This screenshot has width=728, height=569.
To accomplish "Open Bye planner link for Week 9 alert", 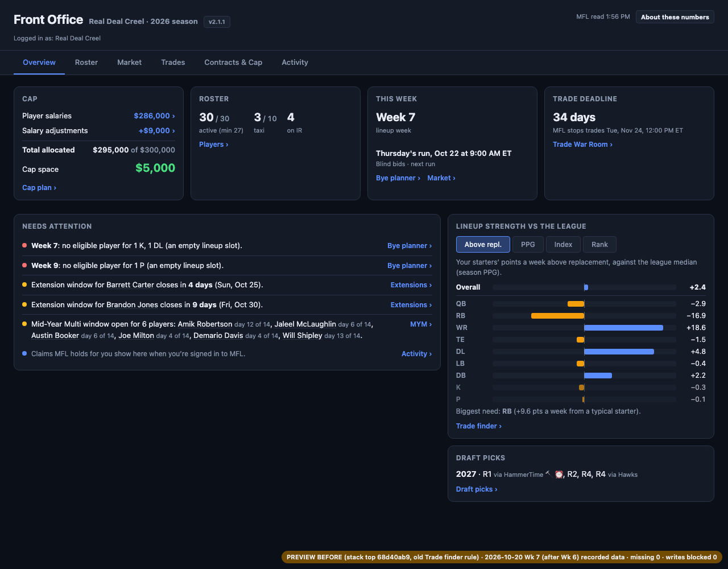I will pyautogui.click(x=409, y=265).
